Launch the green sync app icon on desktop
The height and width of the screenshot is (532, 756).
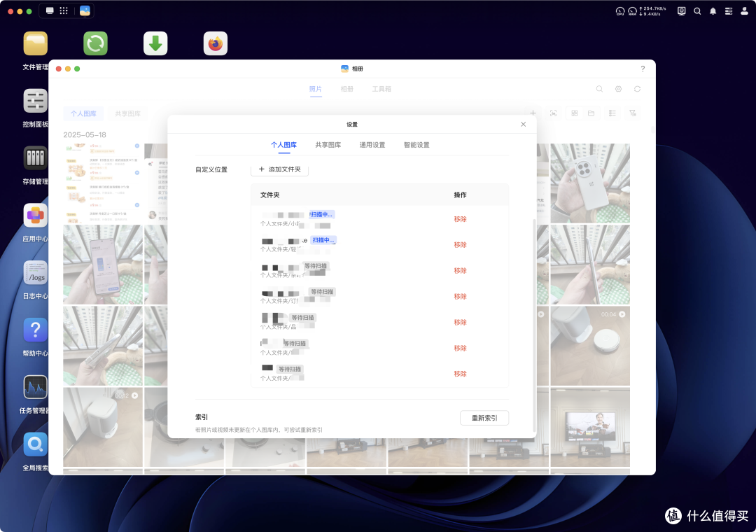[95, 43]
